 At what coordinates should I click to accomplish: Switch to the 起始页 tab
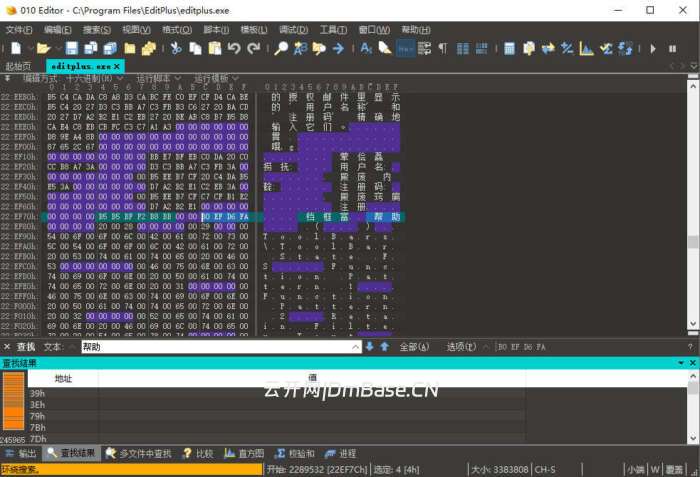(18, 67)
